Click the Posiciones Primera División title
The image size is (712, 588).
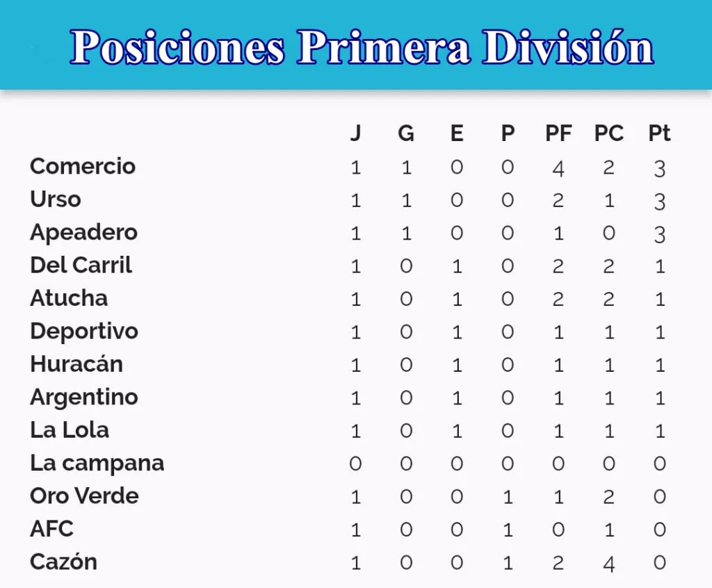point(362,48)
